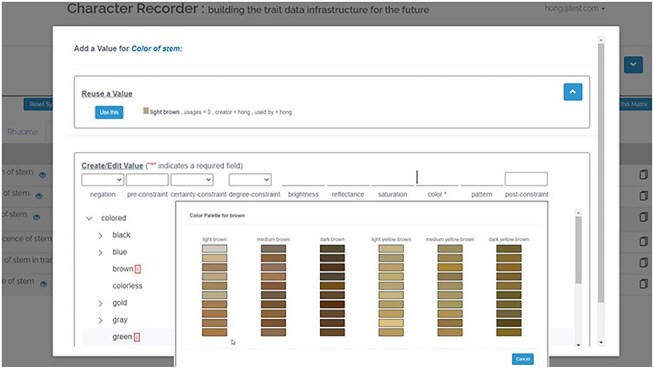This screenshot has width=654, height=369.
Task: Select colorless in the color tree
Action: point(127,286)
